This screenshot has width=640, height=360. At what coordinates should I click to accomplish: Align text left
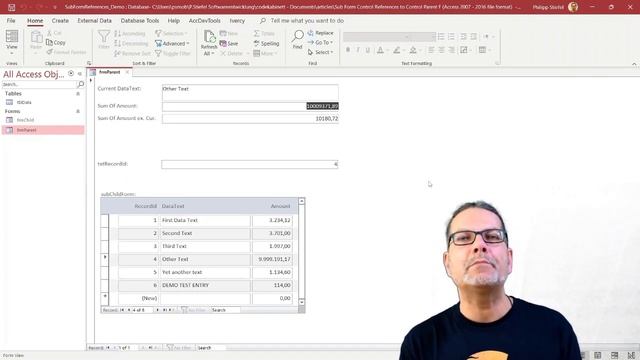coord(431,50)
